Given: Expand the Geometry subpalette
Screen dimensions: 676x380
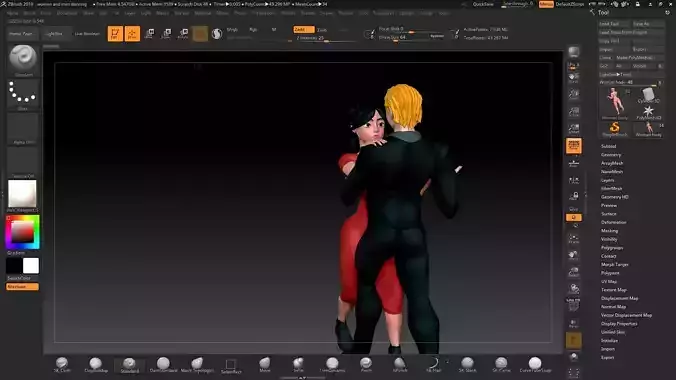Looking at the screenshot, I should [611, 155].
